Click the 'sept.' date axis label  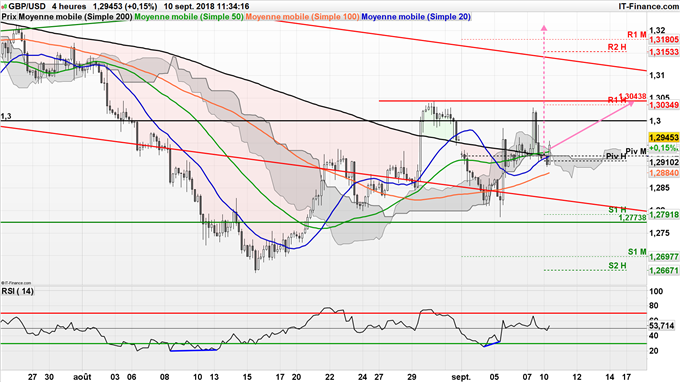point(461,377)
